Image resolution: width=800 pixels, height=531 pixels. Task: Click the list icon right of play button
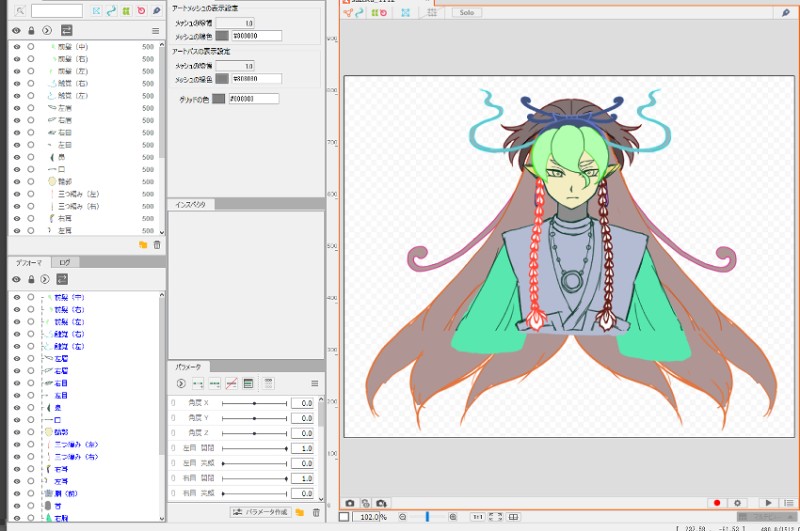[789, 503]
